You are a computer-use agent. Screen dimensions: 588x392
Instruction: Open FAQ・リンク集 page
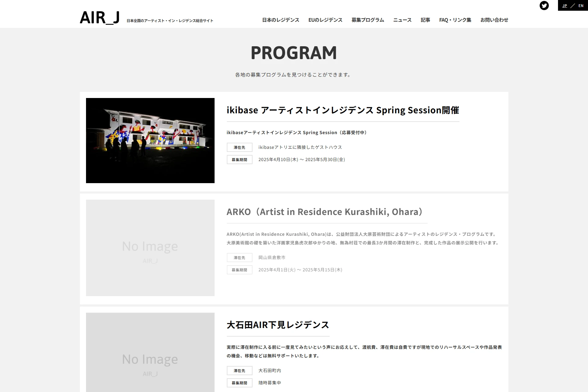[455, 20]
